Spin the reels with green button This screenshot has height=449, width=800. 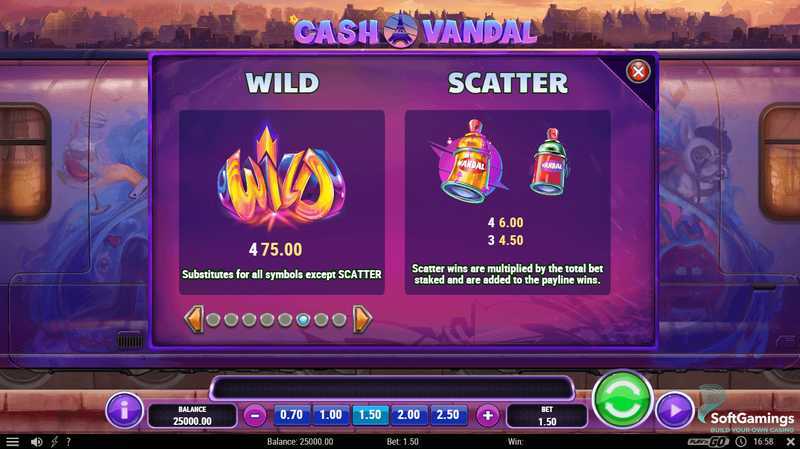click(622, 401)
